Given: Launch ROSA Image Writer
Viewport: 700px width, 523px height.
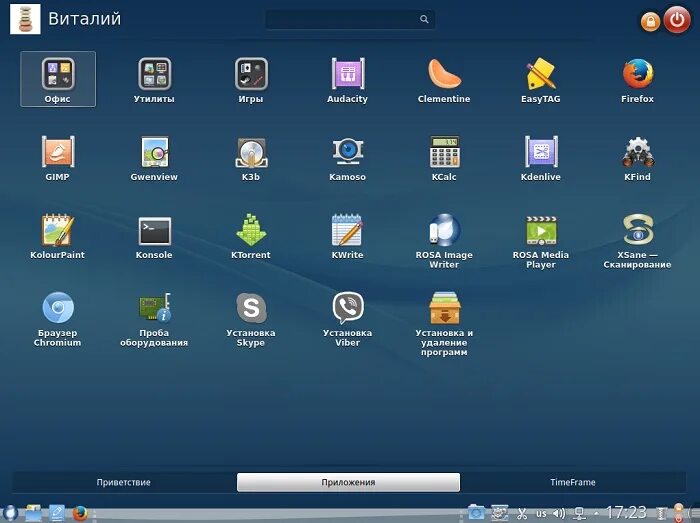Looking at the screenshot, I should click(444, 240).
